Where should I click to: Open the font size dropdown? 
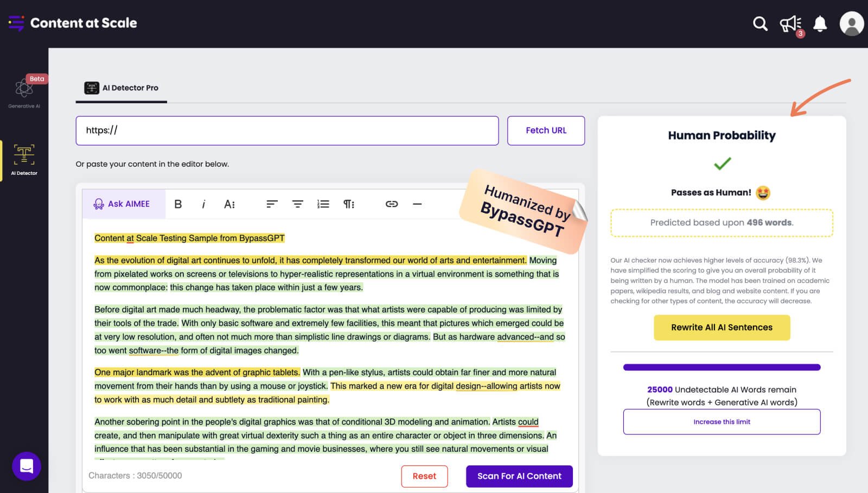click(229, 204)
